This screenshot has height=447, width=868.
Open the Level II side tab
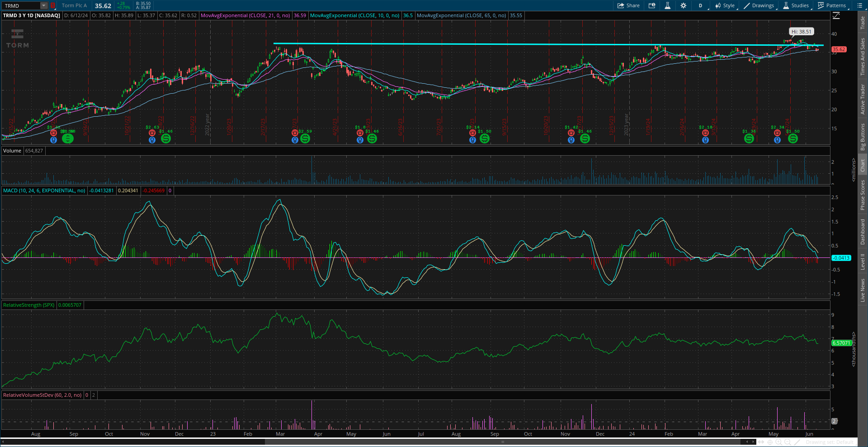[863, 262]
